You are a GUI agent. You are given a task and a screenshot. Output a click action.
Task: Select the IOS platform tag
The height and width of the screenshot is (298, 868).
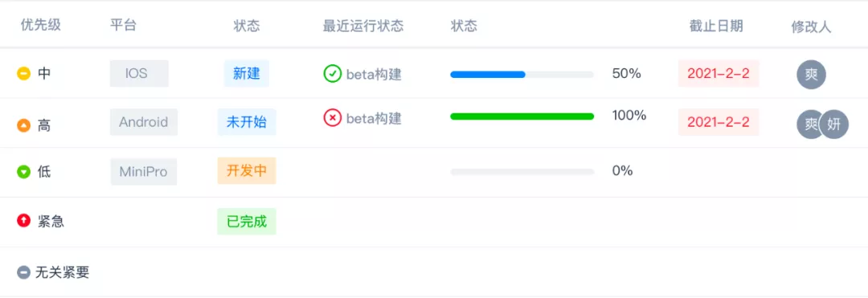[x=139, y=74]
